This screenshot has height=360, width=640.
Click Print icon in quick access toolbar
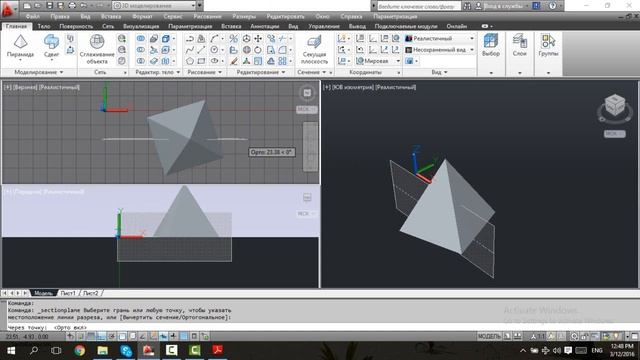tap(72, 6)
